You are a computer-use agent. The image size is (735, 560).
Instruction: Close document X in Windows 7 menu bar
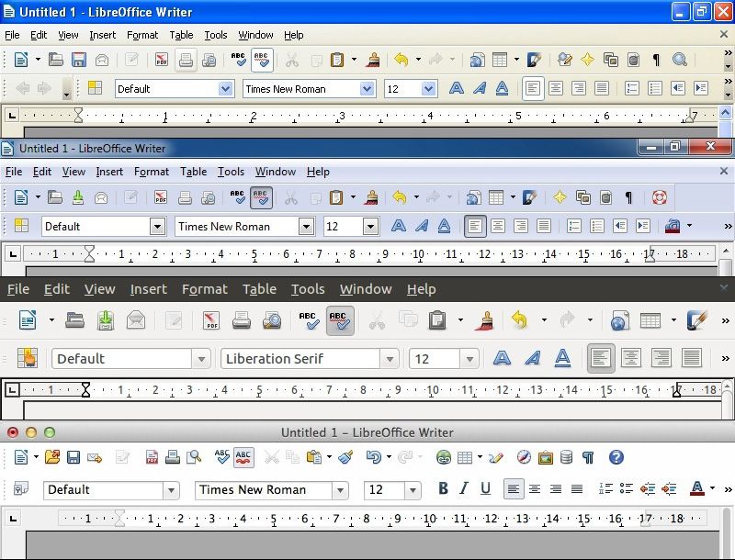[x=724, y=172]
